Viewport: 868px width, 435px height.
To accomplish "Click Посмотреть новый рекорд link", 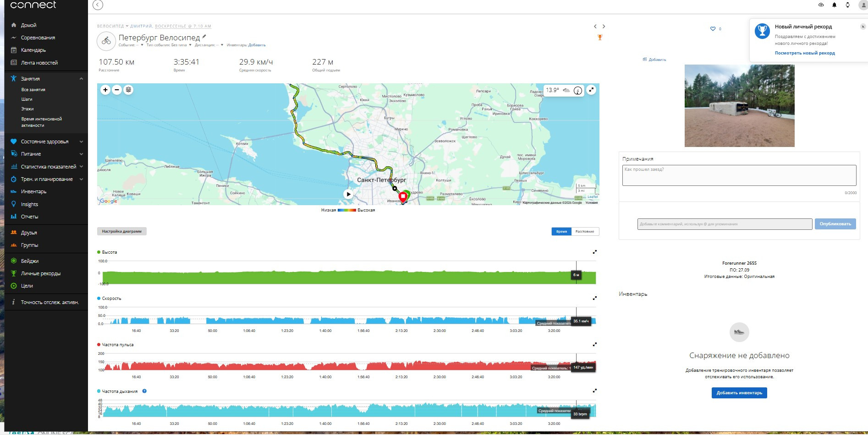I will pos(805,53).
